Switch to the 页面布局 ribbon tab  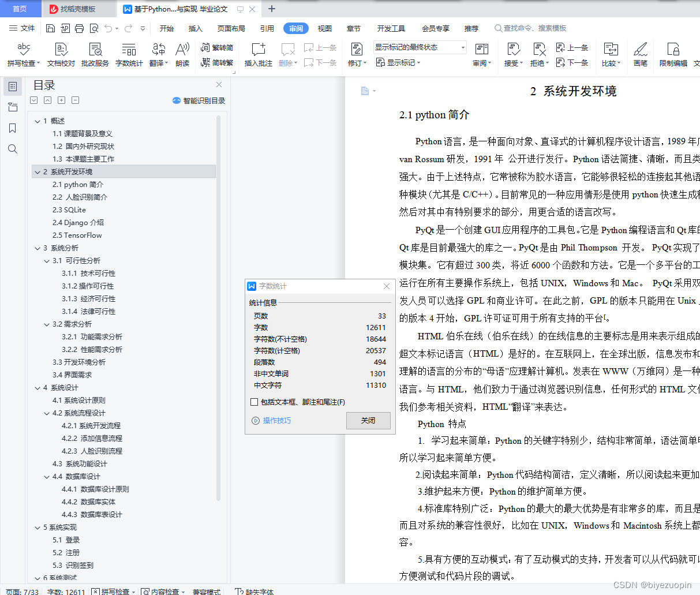tap(231, 28)
